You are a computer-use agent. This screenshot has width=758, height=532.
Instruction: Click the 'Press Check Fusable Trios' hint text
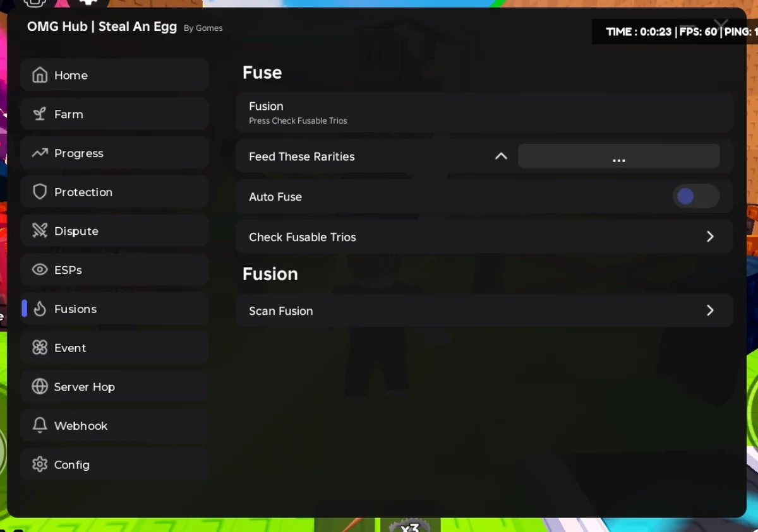(298, 121)
